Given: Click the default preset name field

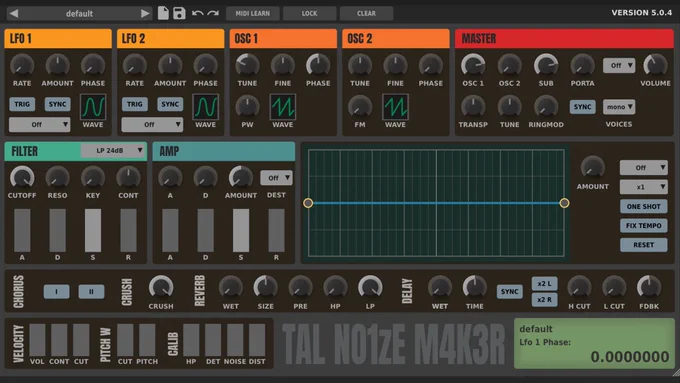Looking at the screenshot, I should tap(79, 13).
